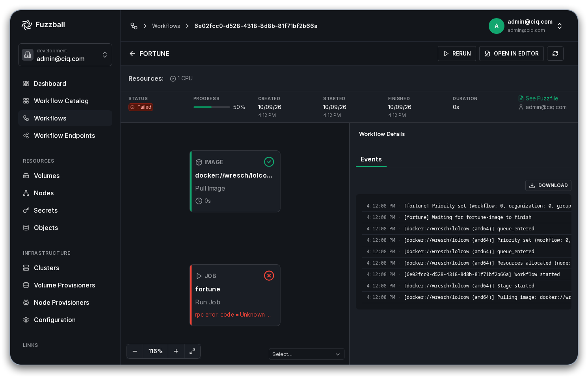This screenshot has height=378, width=588.
Task: Click the Node Provisioners chip icon
Action: pyautogui.click(x=26, y=302)
